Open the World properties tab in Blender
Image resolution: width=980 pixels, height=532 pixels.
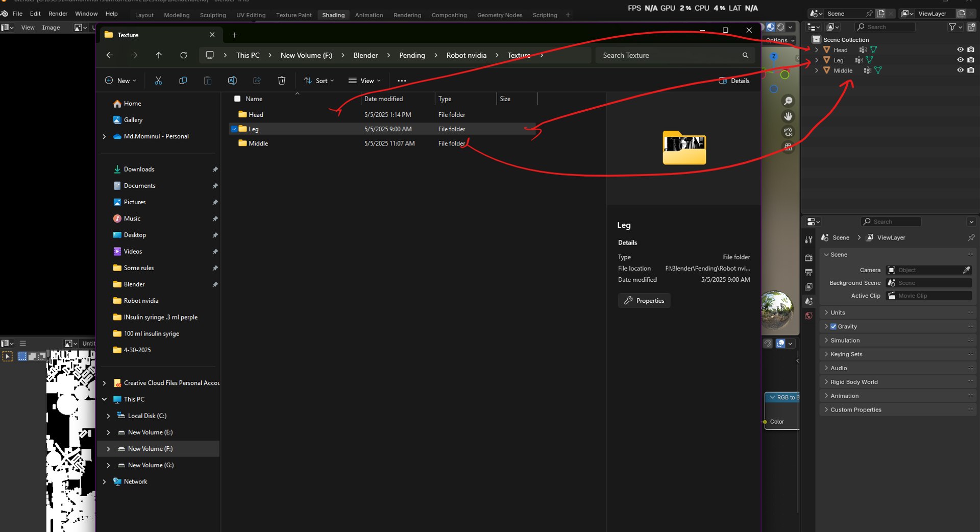point(808,316)
